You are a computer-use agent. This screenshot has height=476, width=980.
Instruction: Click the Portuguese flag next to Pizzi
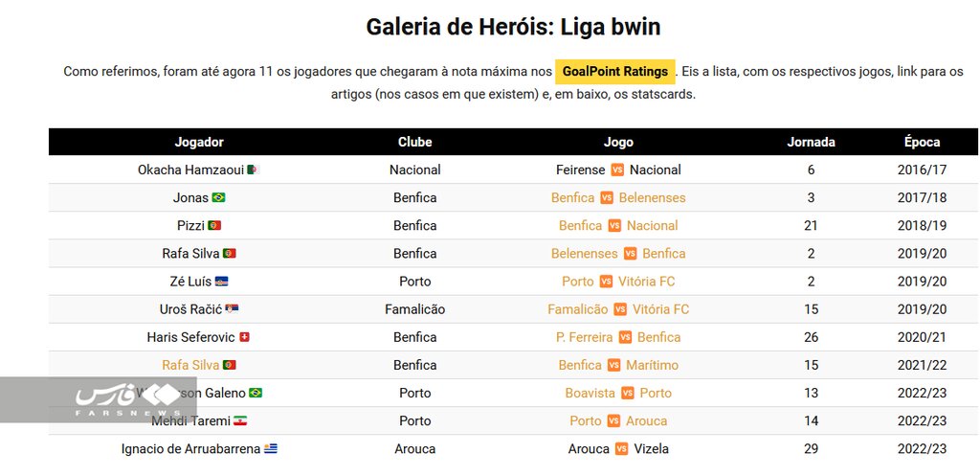pyautogui.click(x=214, y=225)
